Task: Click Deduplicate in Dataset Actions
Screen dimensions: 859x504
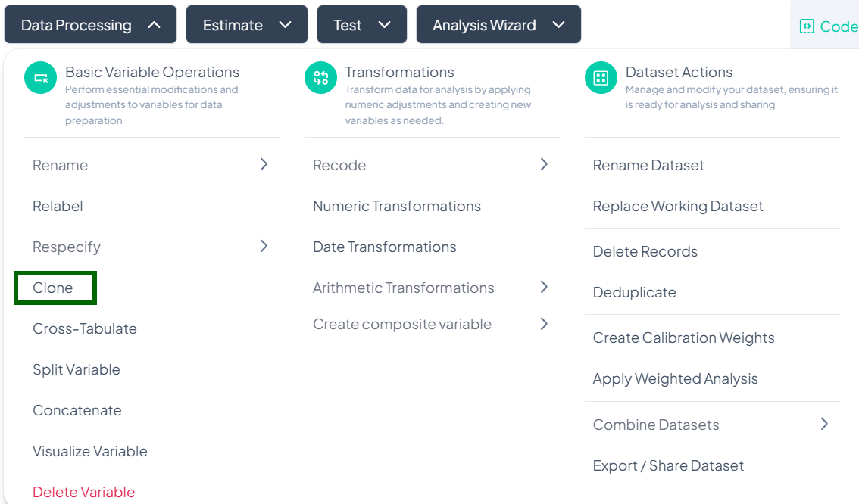Action: [x=634, y=292]
